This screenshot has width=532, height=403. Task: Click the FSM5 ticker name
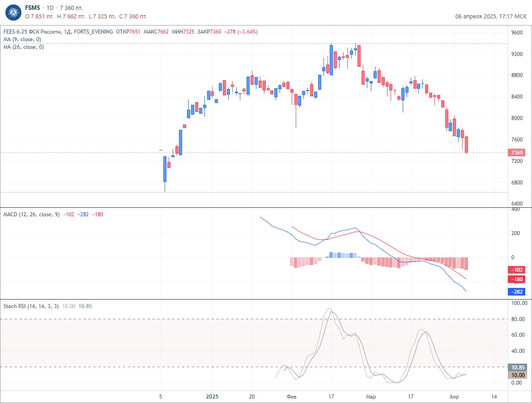33,8
